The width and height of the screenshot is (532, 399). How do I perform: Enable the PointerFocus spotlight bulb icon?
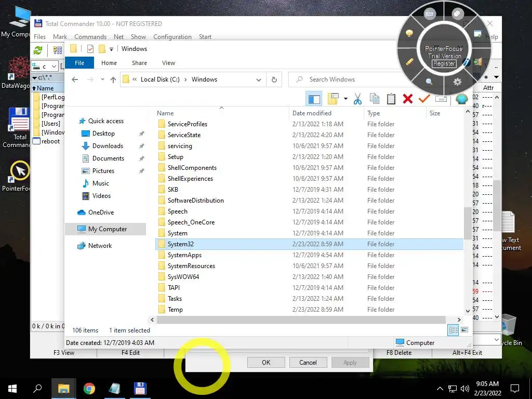click(409, 33)
